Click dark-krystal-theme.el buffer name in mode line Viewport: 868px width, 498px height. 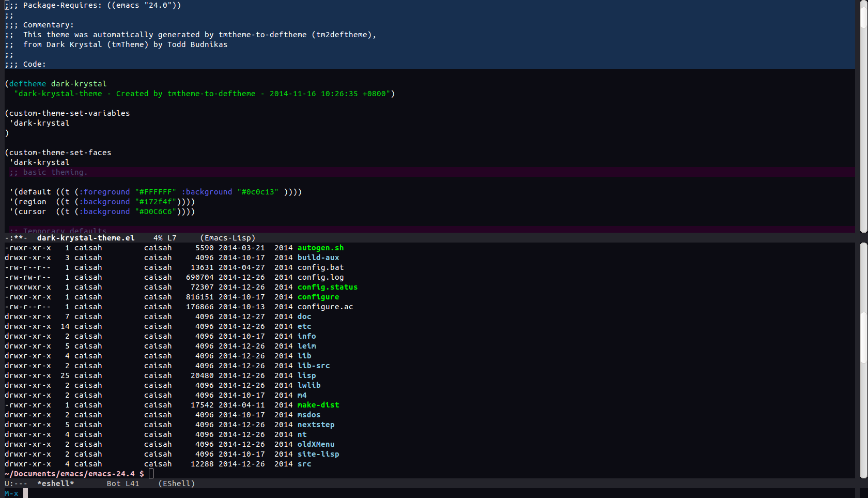pos(86,238)
